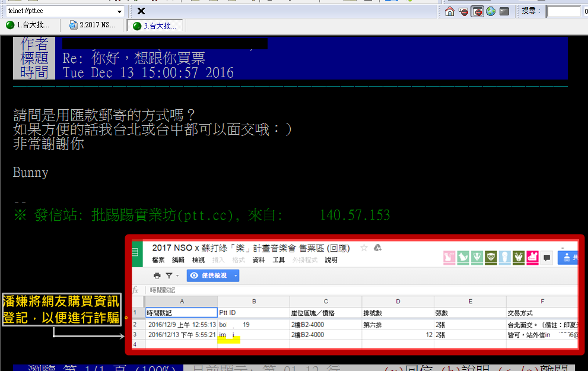The height and width of the screenshot is (371, 588).
Task: Click the filter funnel icon in Sheets
Action: click(169, 275)
